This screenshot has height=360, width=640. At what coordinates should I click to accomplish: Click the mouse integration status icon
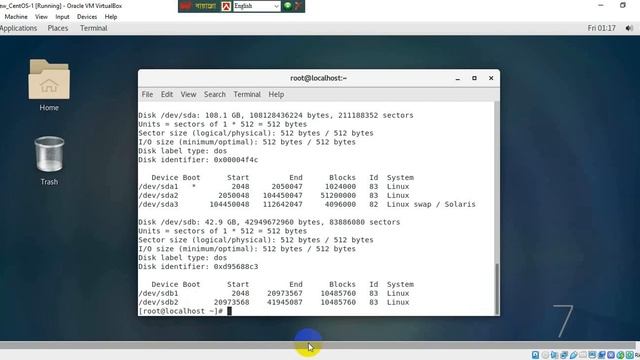[x=620, y=355]
